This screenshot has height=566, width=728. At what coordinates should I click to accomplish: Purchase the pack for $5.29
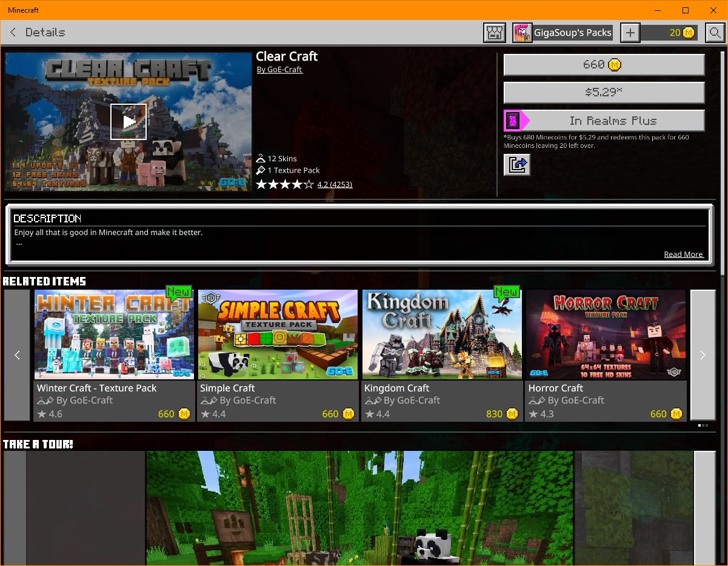point(604,92)
